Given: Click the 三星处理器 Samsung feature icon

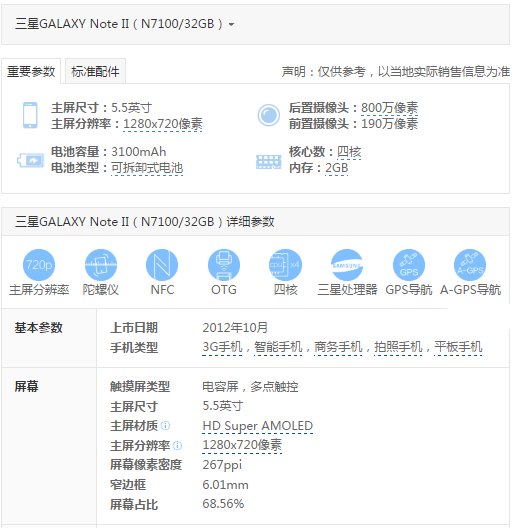Looking at the screenshot, I should click(x=347, y=265).
